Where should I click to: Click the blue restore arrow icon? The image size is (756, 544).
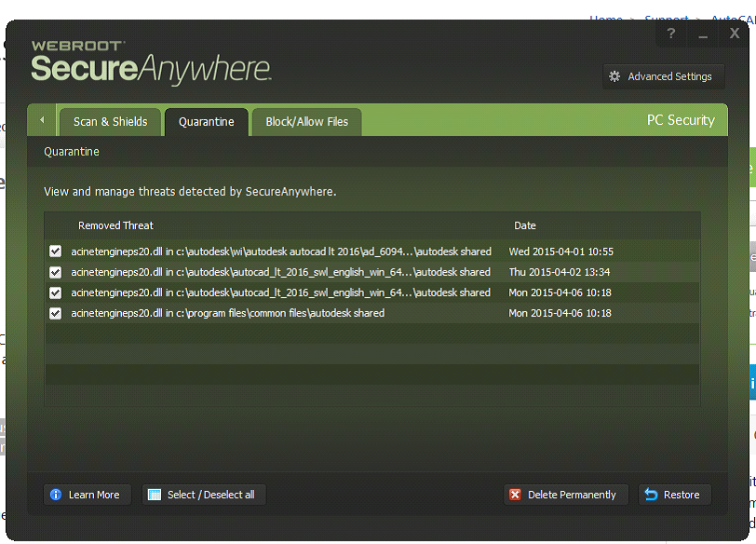coord(651,495)
